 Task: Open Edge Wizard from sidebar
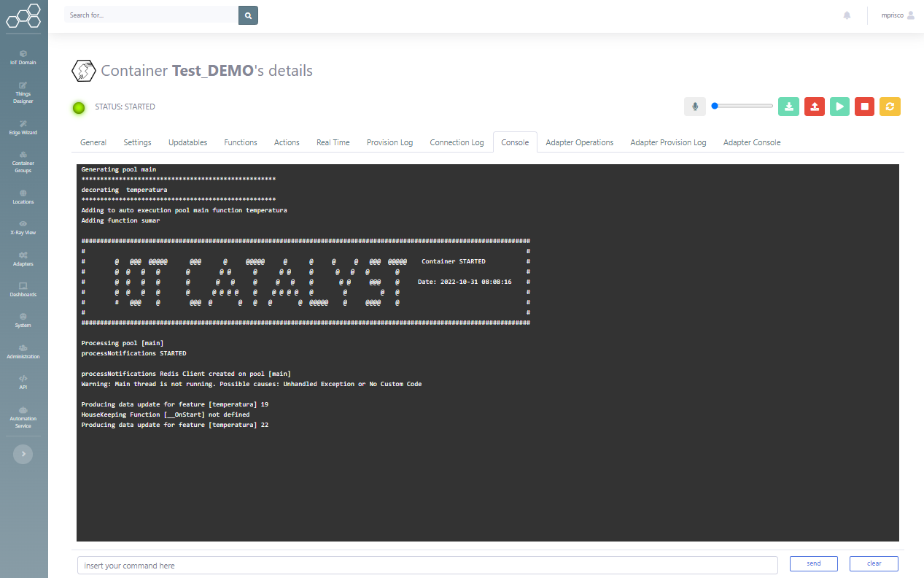coord(23,128)
